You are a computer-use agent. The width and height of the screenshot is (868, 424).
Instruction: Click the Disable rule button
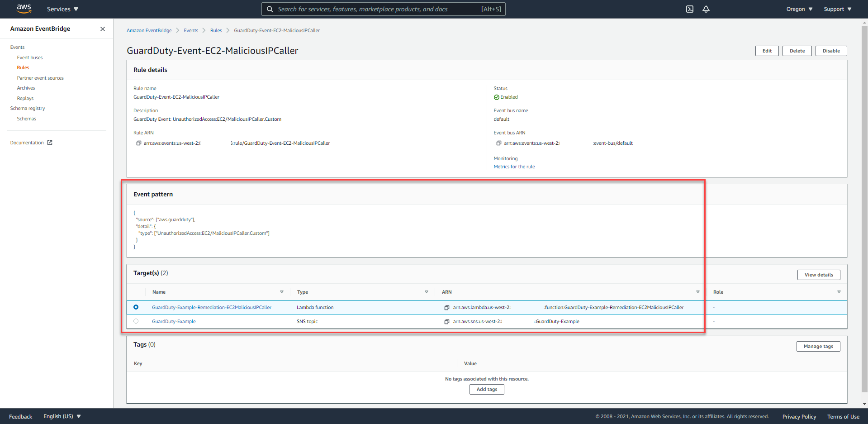(x=831, y=51)
